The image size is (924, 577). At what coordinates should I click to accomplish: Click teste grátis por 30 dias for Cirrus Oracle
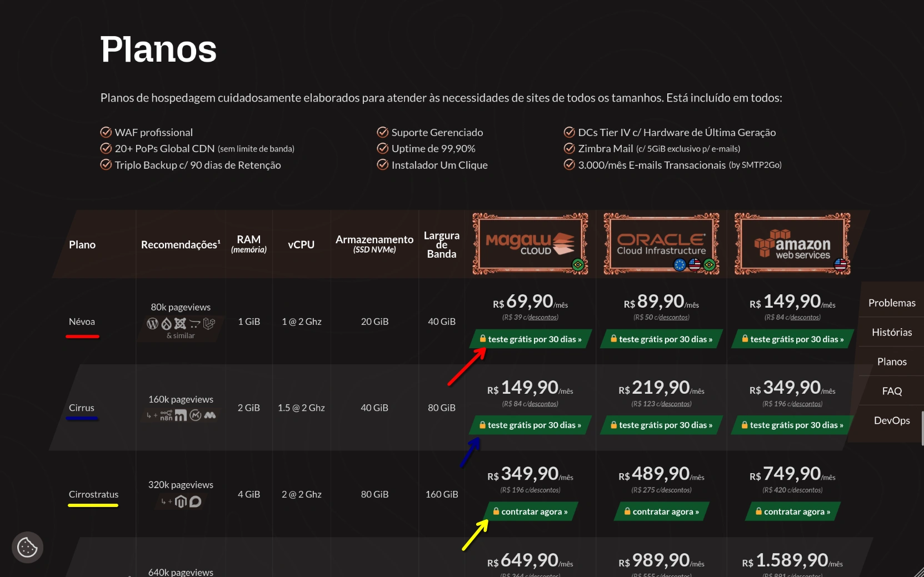coord(661,425)
